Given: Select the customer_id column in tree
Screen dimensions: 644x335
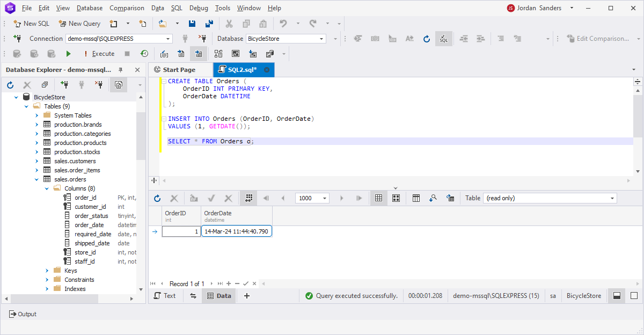Looking at the screenshot, I should pos(90,207).
